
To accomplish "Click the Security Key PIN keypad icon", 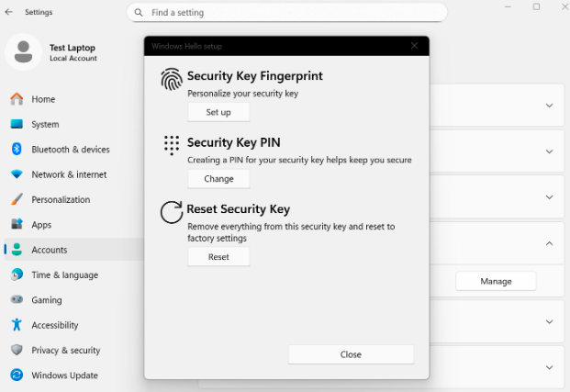I will (172, 145).
